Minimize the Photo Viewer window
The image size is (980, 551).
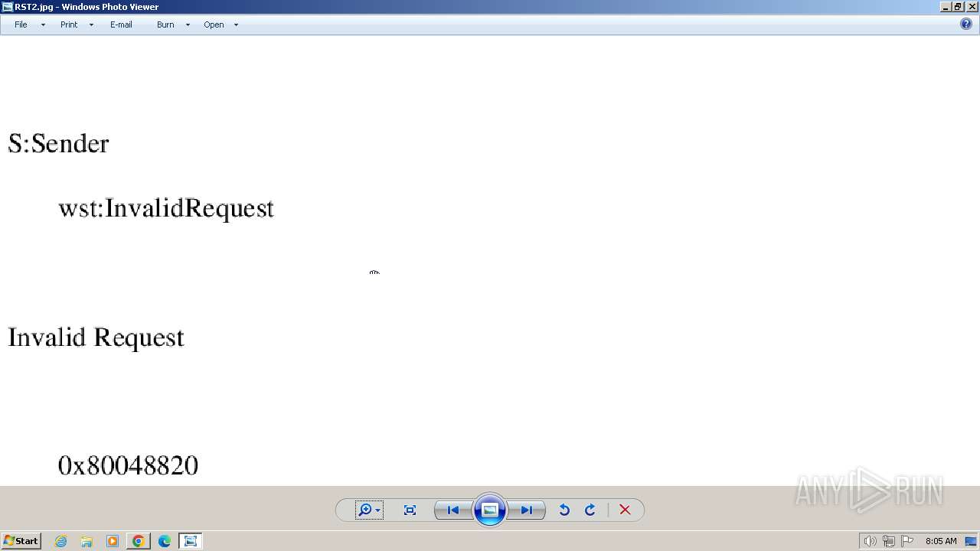pyautogui.click(x=946, y=7)
